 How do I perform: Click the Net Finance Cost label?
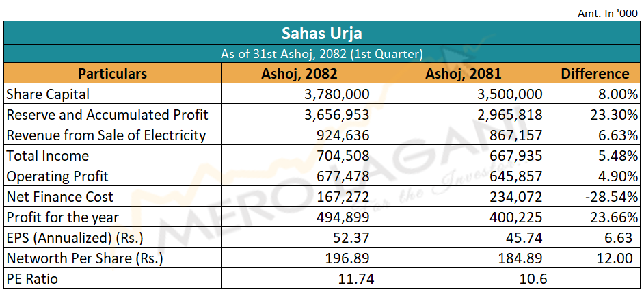[x=59, y=197]
